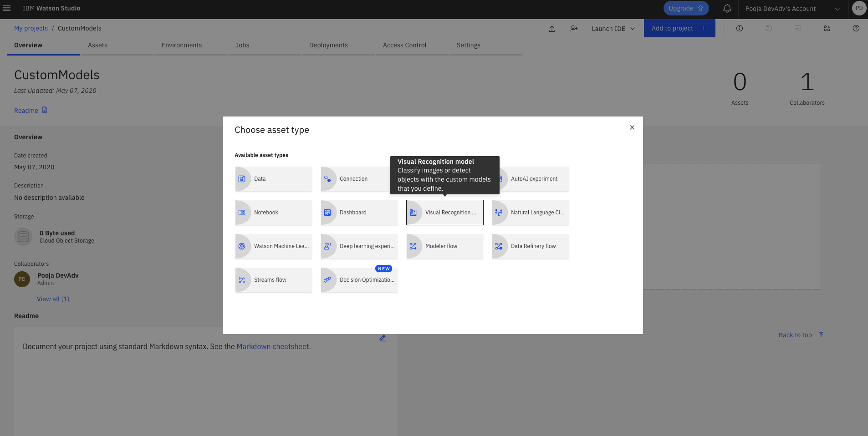The height and width of the screenshot is (436, 868).
Task: Click the Streams flow tile icon
Action: tap(242, 280)
